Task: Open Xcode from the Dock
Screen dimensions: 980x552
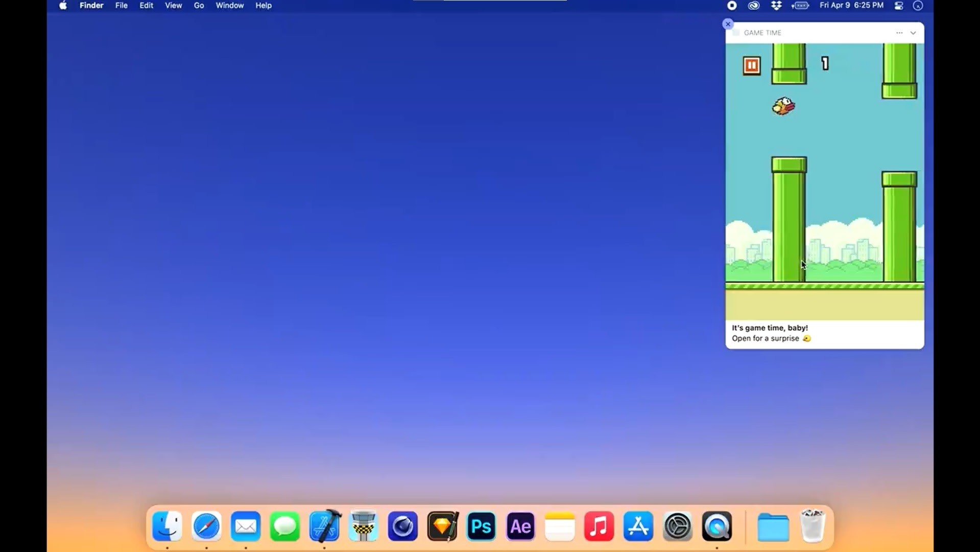Action: click(325, 526)
